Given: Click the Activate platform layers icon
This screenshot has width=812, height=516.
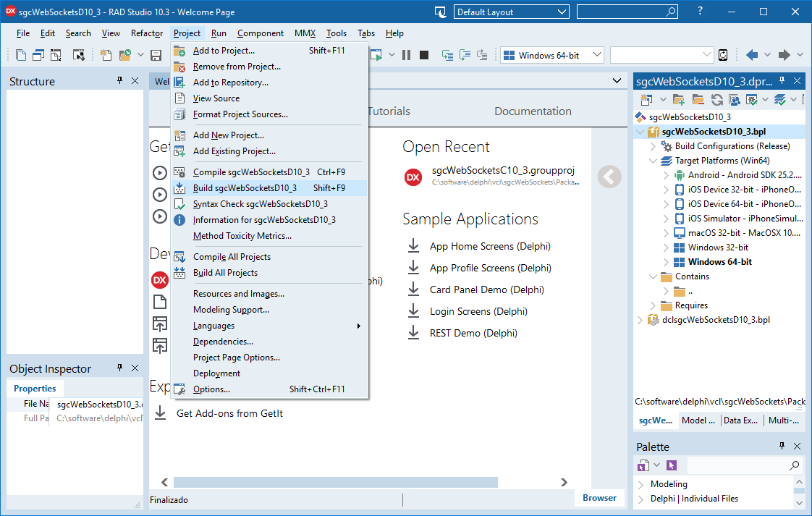Looking at the screenshot, I should (x=780, y=99).
